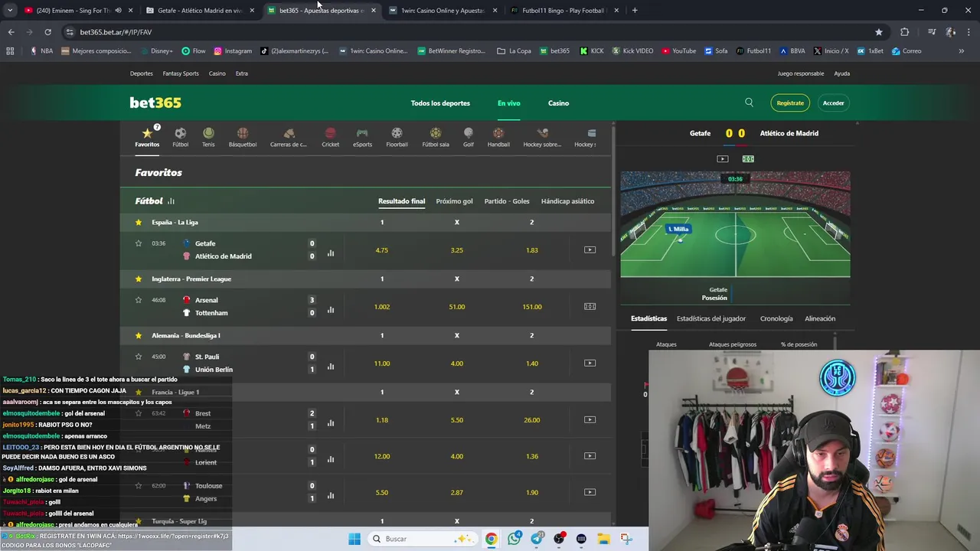
Task: Open the Cricket sport icon
Action: click(x=330, y=137)
